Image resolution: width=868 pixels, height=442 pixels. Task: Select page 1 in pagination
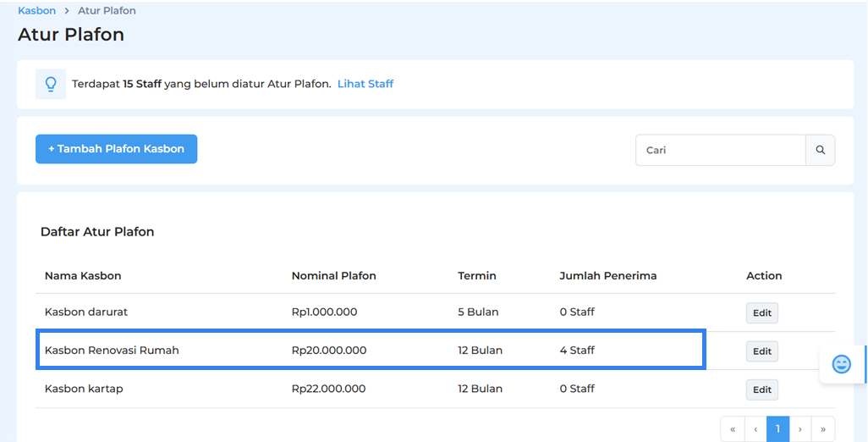pos(777,429)
